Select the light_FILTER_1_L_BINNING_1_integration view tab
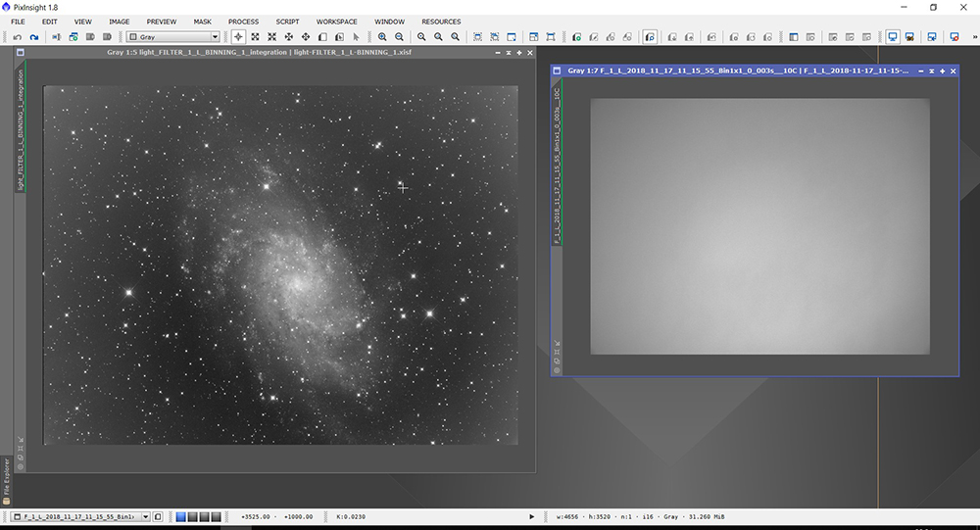The image size is (980, 530). tap(21, 128)
